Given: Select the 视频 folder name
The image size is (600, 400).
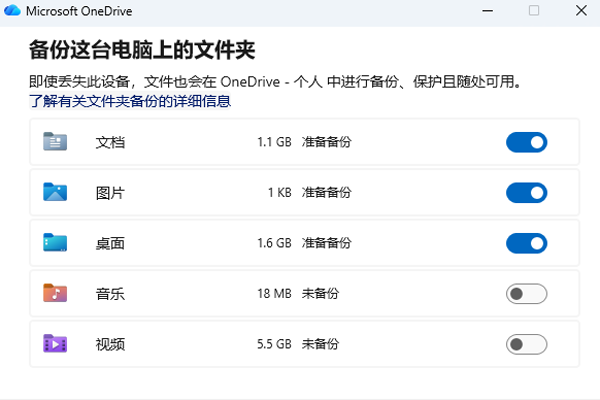Looking at the screenshot, I should tap(110, 344).
